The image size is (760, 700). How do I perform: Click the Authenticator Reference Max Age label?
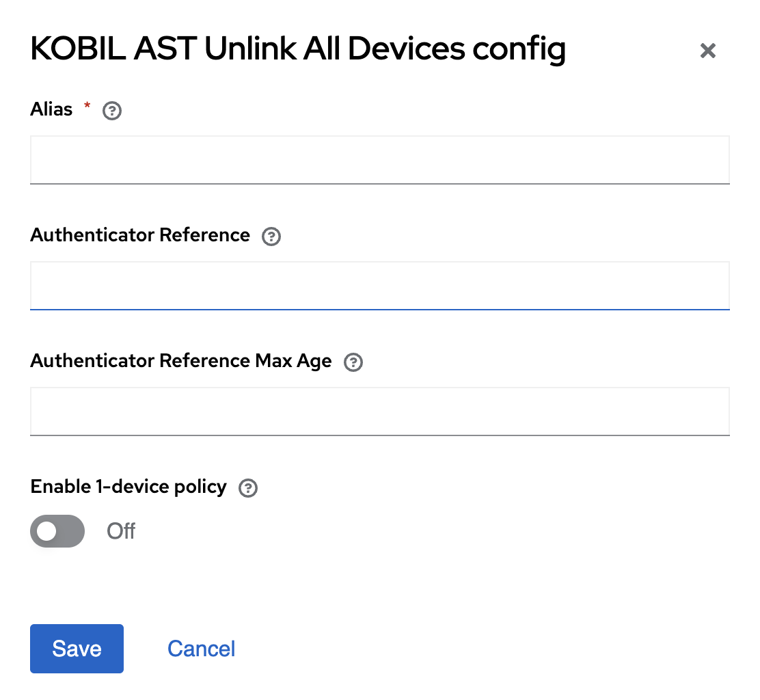pyautogui.click(x=180, y=361)
